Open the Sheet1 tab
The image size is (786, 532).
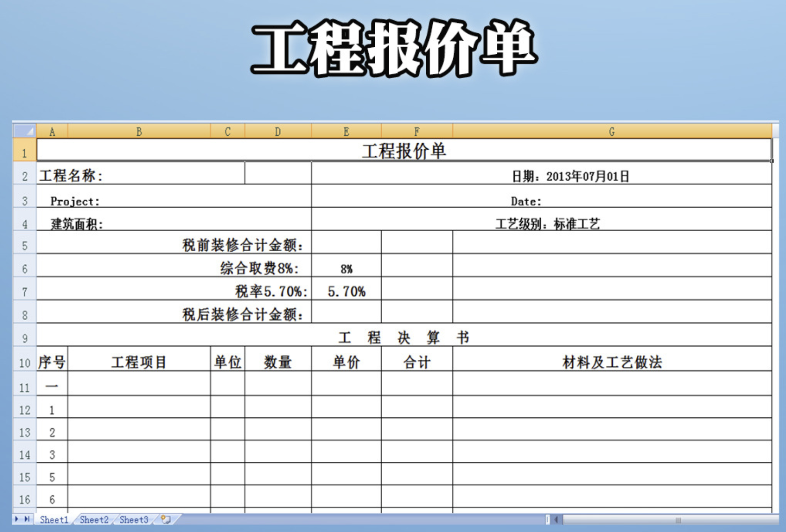point(53,520)
